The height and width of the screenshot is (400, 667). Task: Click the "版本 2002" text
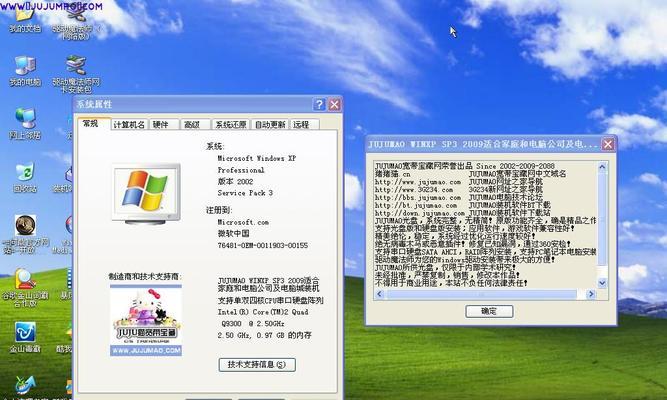[x=235, y=181]
